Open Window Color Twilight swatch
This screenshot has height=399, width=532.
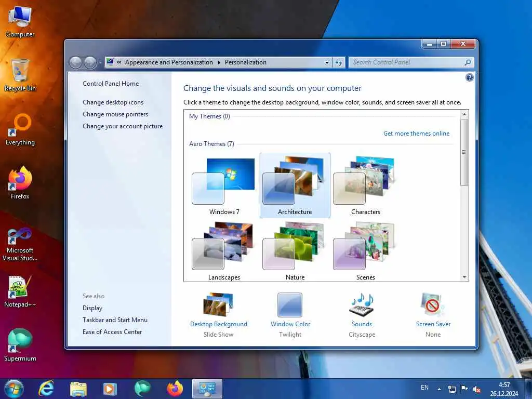click(x=290, y=304)
